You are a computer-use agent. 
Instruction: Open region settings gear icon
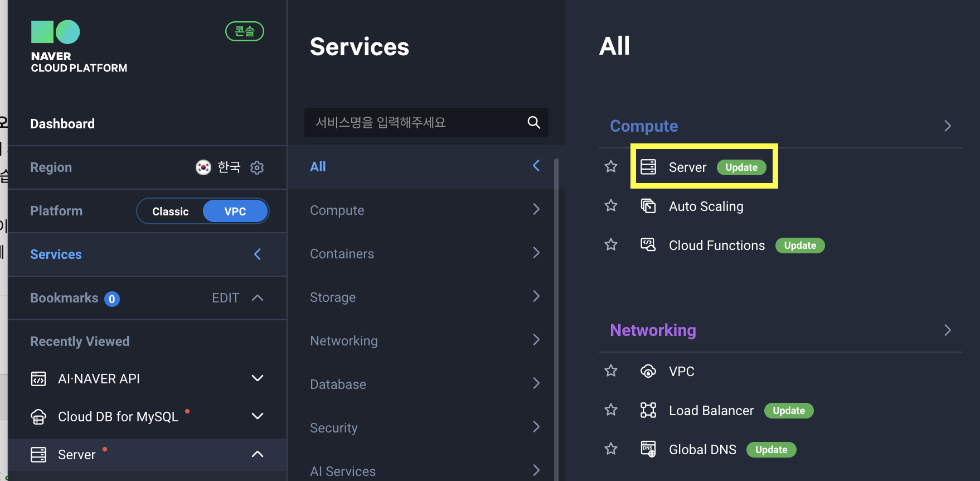click(x=257, y=167)
